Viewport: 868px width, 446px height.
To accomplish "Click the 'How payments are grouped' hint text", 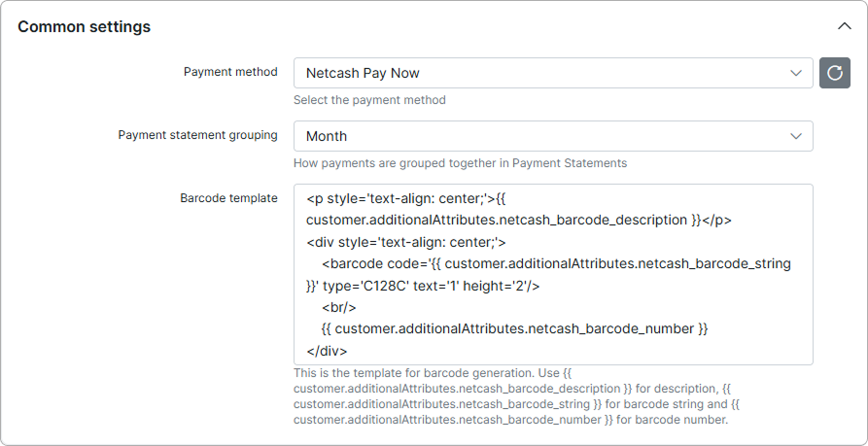I will click(460, 163).
